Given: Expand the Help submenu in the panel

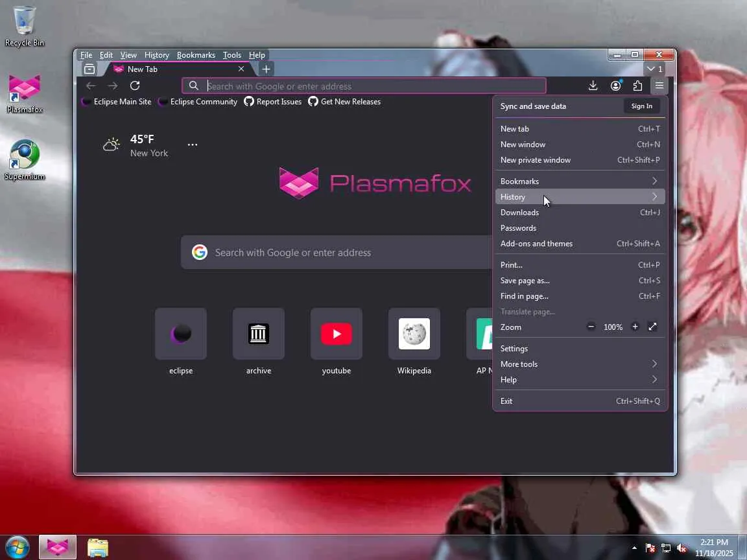Looking at the screenshot, I should point(580,380).
